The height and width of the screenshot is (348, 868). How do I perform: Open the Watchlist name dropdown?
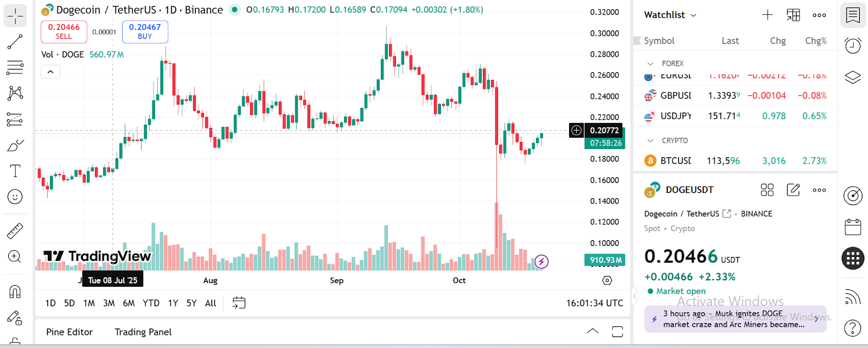(x=670, y=15)
